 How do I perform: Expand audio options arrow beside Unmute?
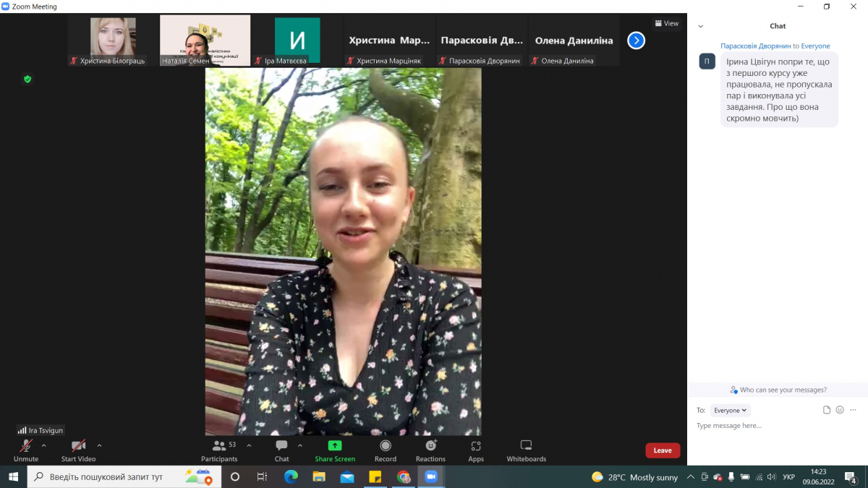pos(44,445)
